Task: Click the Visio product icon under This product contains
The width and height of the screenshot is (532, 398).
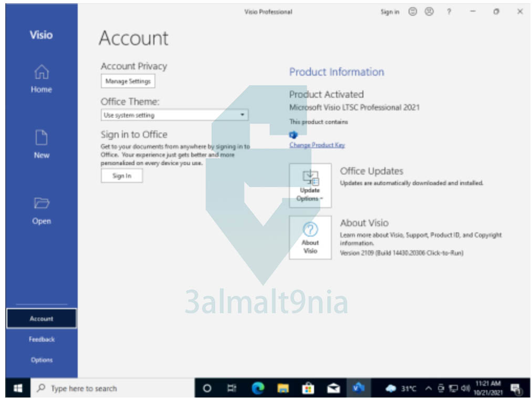Action: click(293, 135)
